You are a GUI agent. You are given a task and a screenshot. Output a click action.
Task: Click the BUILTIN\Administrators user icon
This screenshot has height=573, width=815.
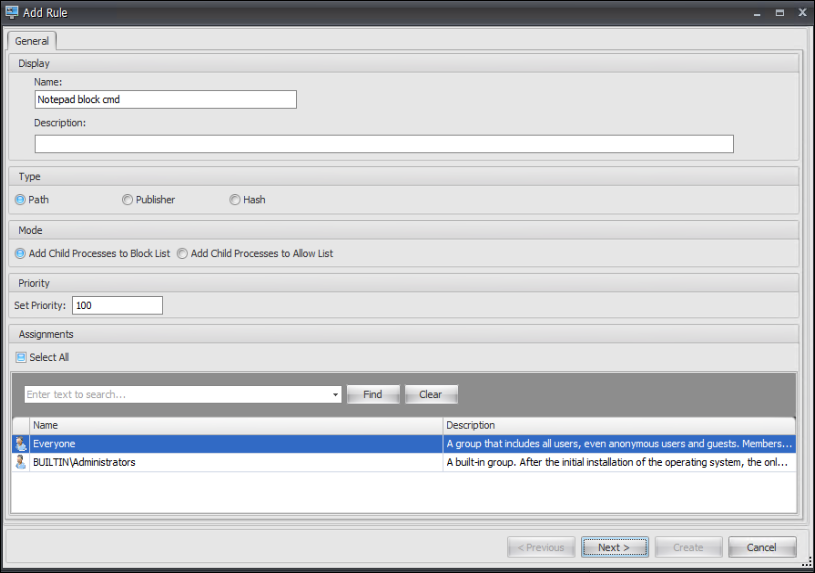(x=21, y=462)
